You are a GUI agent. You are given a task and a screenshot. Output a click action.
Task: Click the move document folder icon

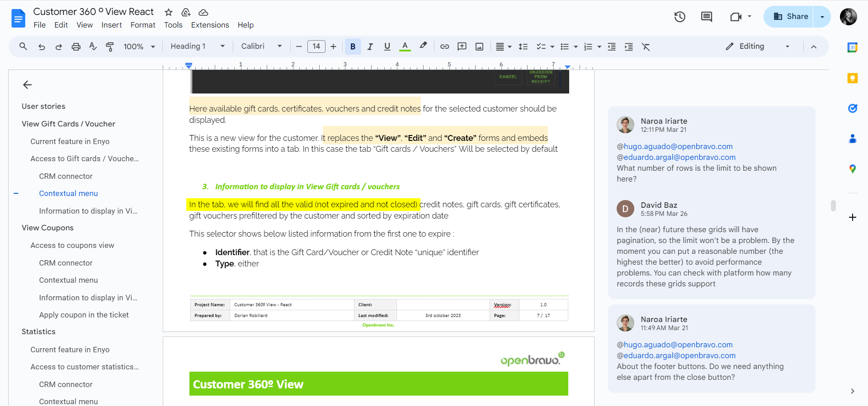pos(186,12)
